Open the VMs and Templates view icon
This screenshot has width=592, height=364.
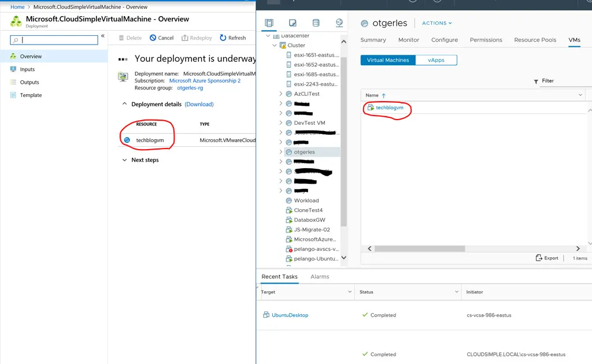click(293, 23)
